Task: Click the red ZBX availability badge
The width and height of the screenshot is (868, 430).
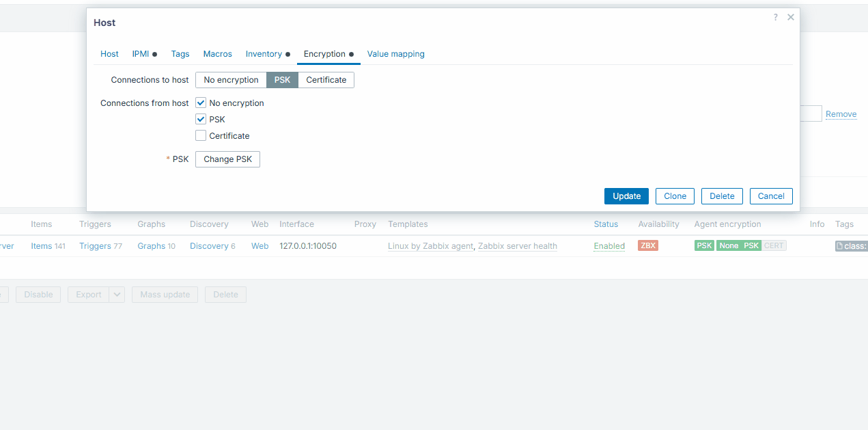Action: click(647, 245)
